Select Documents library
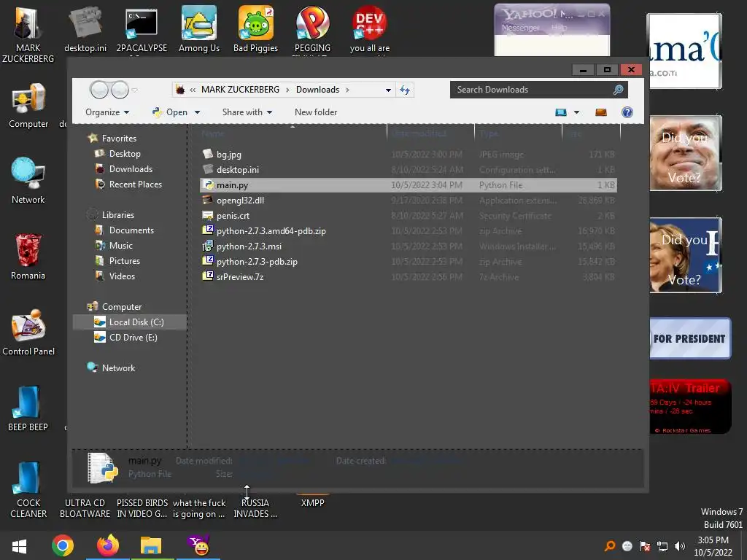747x560 pixels. [x=131, y=230]
